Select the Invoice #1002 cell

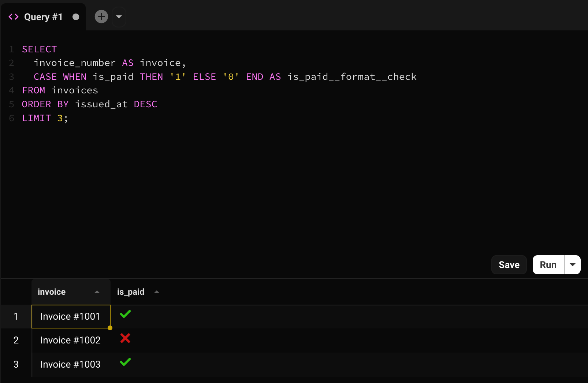tap(70, 340)
